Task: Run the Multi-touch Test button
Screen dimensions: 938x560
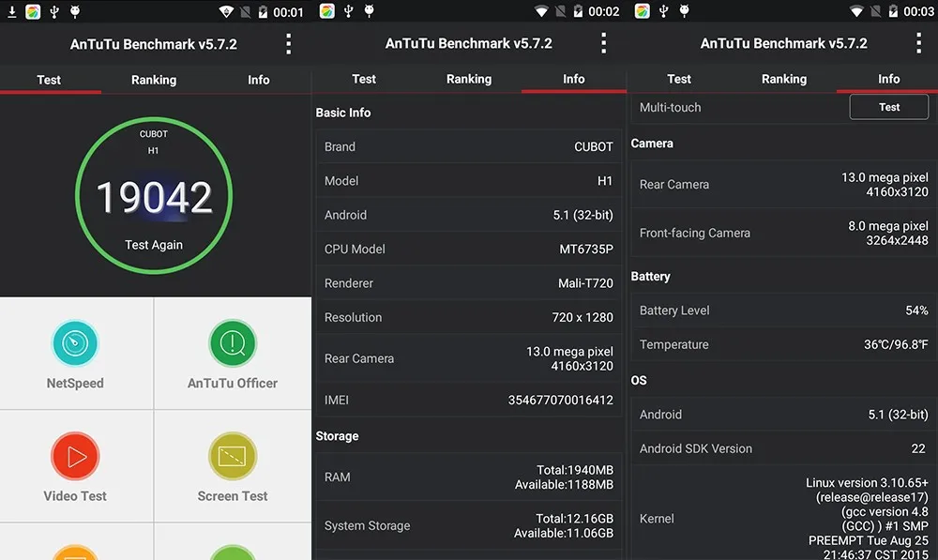Action: coord(889,107)
